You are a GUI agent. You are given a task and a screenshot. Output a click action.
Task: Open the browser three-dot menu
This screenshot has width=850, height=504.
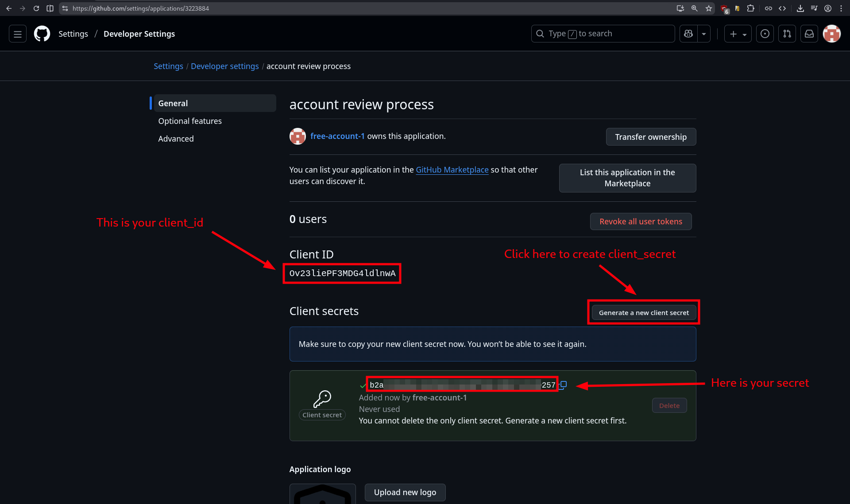click(x=841, y=8)
